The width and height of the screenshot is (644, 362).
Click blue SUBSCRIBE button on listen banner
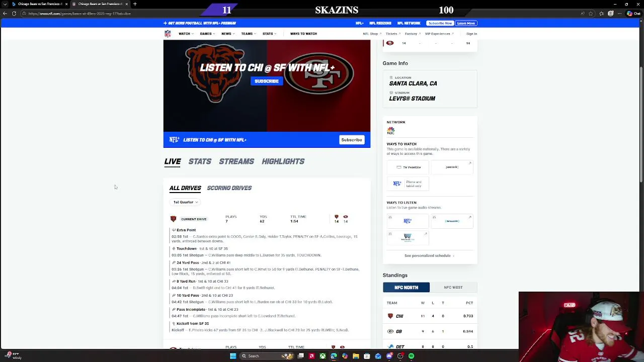tap(267, 81)
